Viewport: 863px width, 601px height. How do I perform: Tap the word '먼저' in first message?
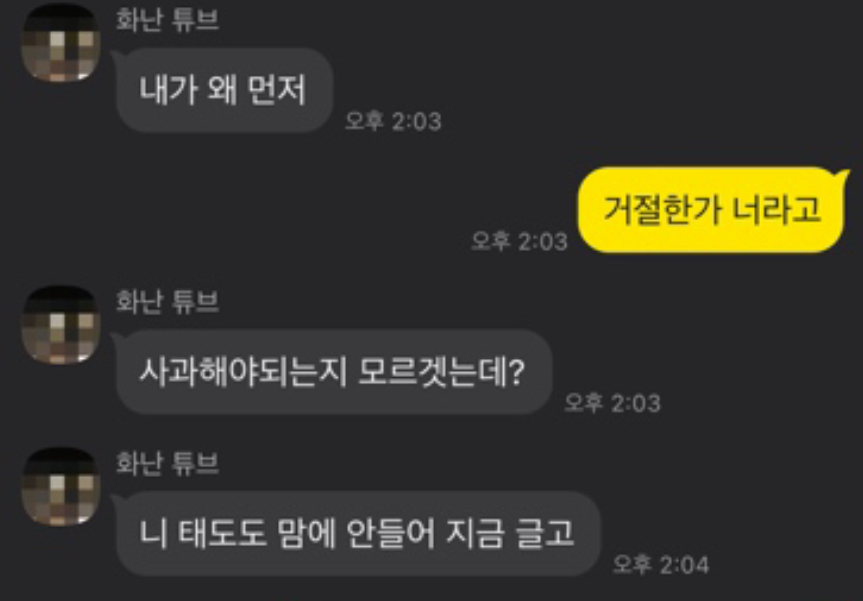click(276, 90)
